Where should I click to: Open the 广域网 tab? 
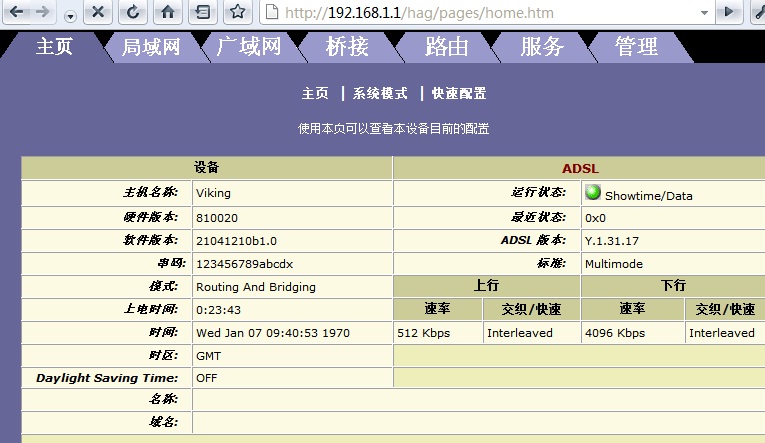248,47
